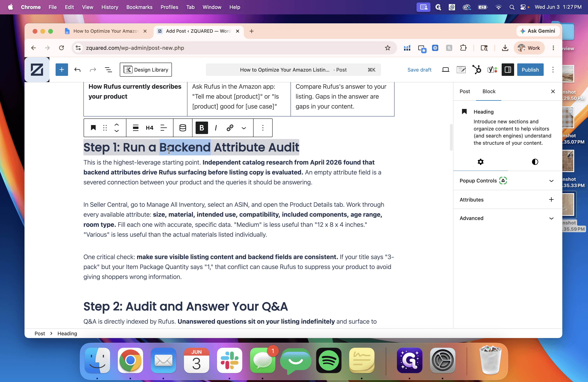Change heading level H4

pos(150,128)
